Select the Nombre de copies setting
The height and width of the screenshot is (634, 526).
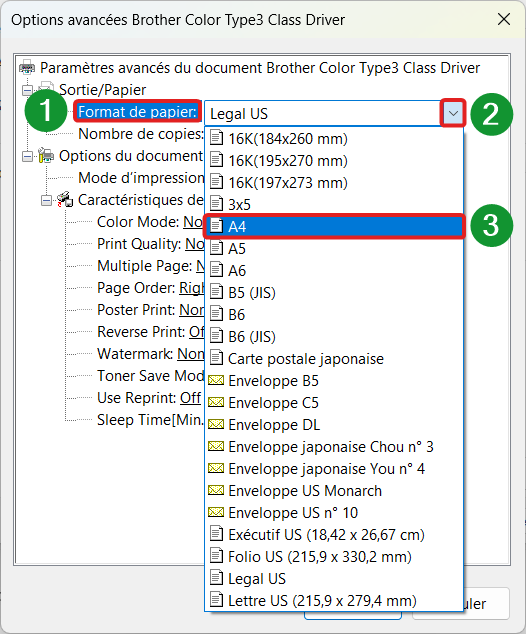(x=141, y=133)
